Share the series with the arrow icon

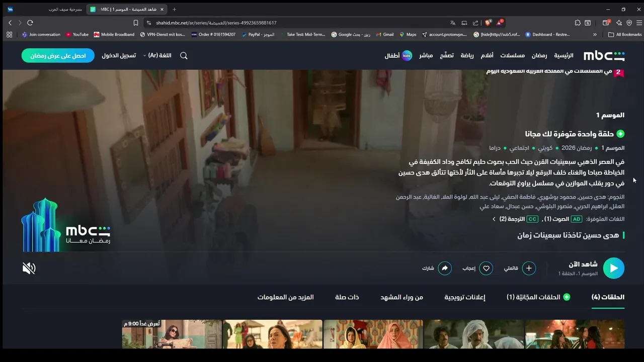[445, 268]
